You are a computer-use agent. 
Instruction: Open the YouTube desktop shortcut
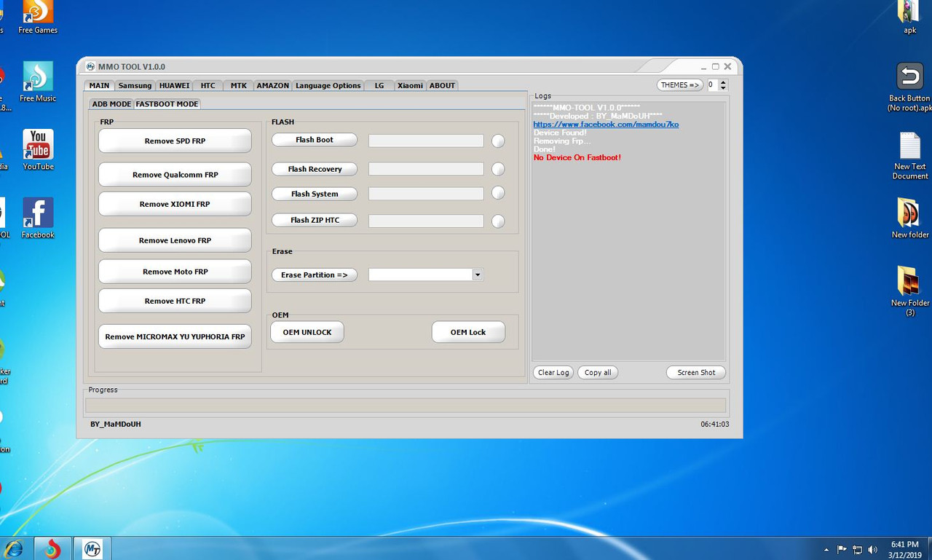point(38,150)
